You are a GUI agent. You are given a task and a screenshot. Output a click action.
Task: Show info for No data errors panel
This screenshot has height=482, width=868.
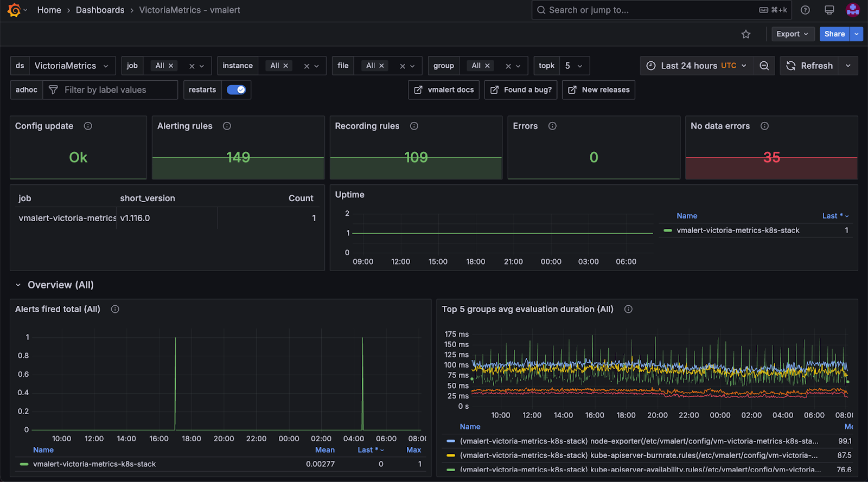(x=764, y=126)
